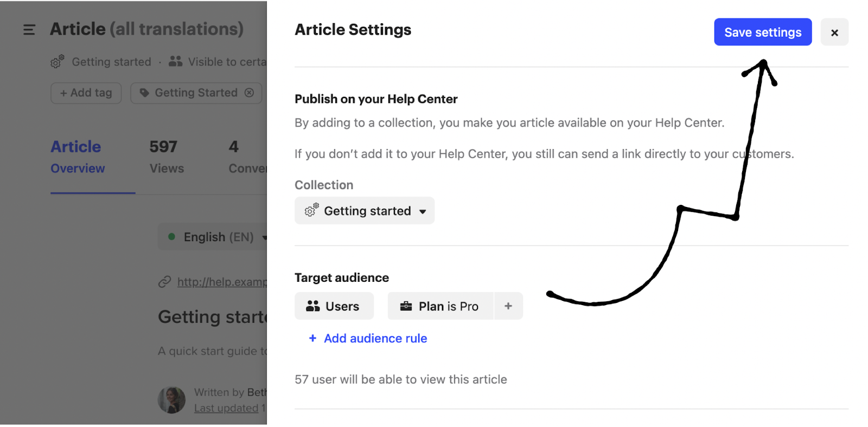868x427 pixels.
Task: Remove the Getting Started tag
Action: (249, 93)
